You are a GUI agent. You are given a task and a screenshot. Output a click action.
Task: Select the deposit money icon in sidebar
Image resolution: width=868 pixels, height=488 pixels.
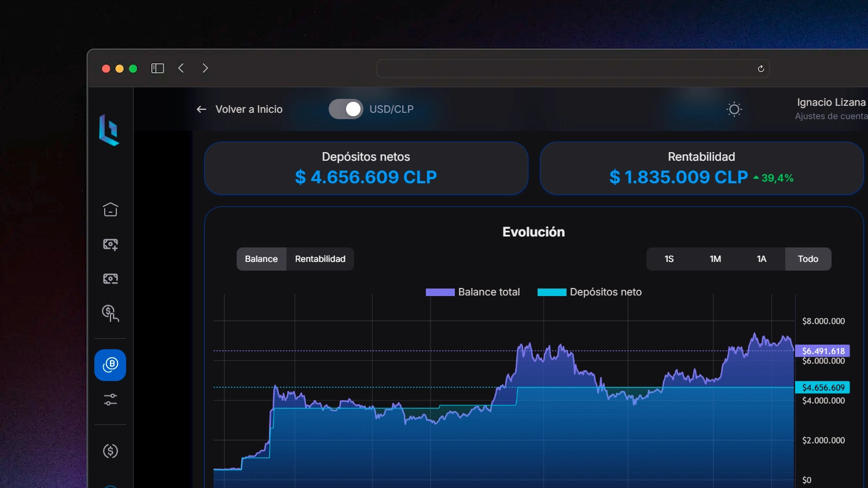click(110, 244)
